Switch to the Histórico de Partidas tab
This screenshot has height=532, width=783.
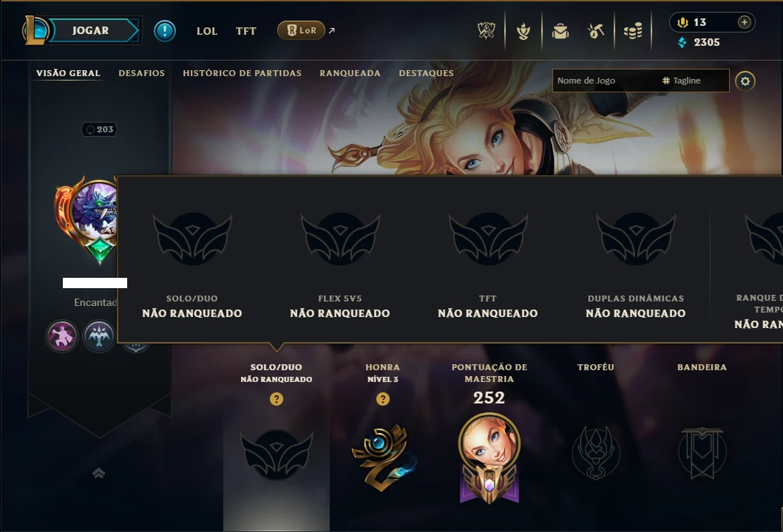tap(243, 73)
